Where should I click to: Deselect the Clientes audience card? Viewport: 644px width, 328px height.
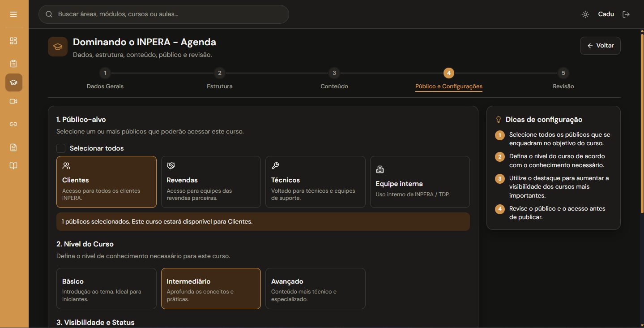point(107,182)
